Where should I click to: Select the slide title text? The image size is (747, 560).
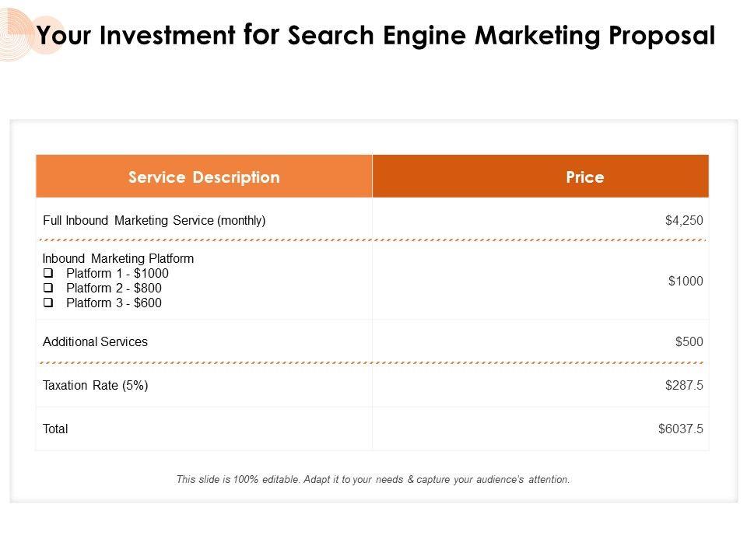pyautogui.click(x=376, y=36)
